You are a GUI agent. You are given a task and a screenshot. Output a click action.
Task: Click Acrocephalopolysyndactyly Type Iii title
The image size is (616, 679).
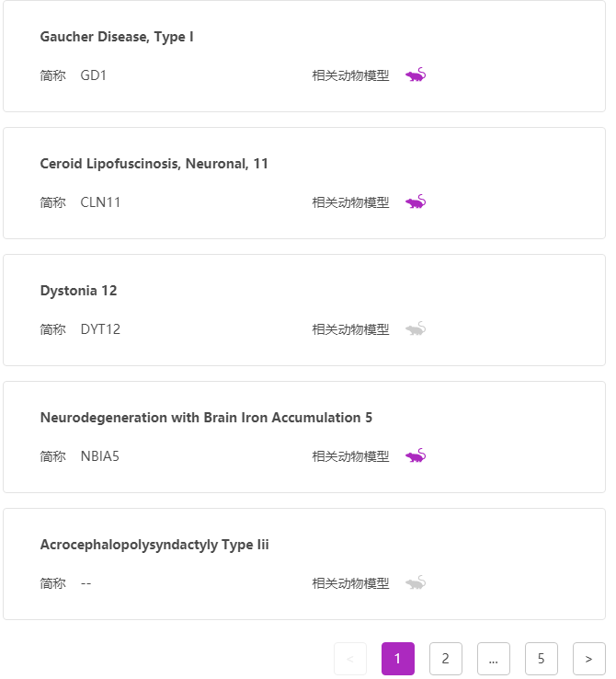click(x=154, y=545)
